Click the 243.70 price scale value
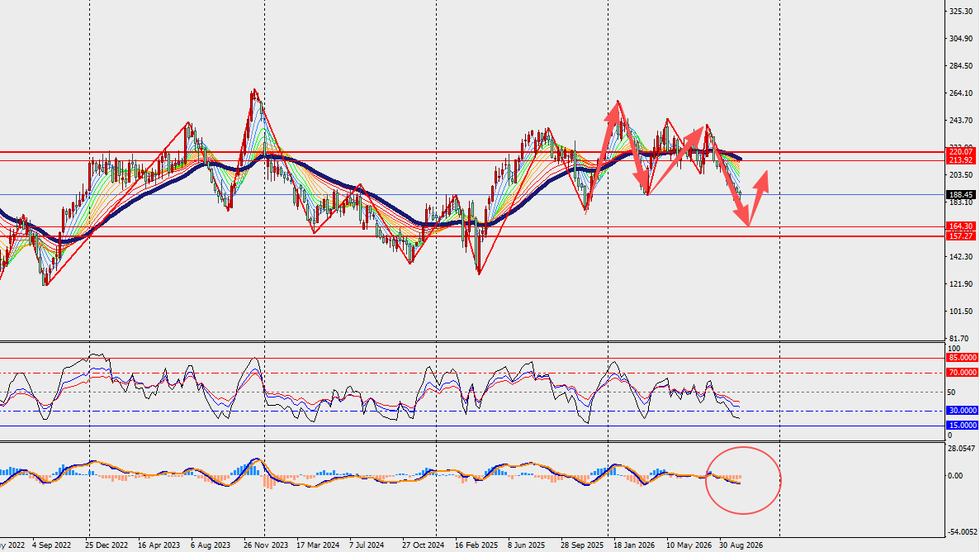This screenshot has width=980, height=552. [x=961, y=121]
